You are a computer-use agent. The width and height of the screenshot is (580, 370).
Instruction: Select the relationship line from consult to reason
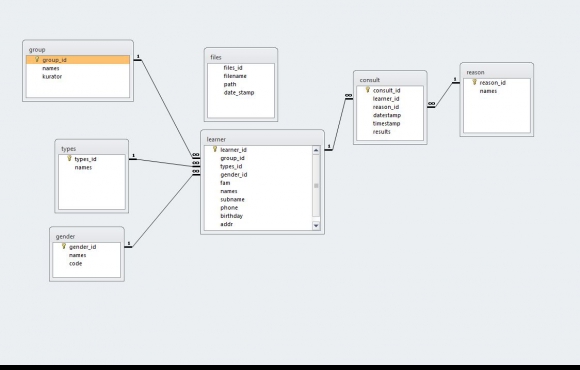click(443, 95)
